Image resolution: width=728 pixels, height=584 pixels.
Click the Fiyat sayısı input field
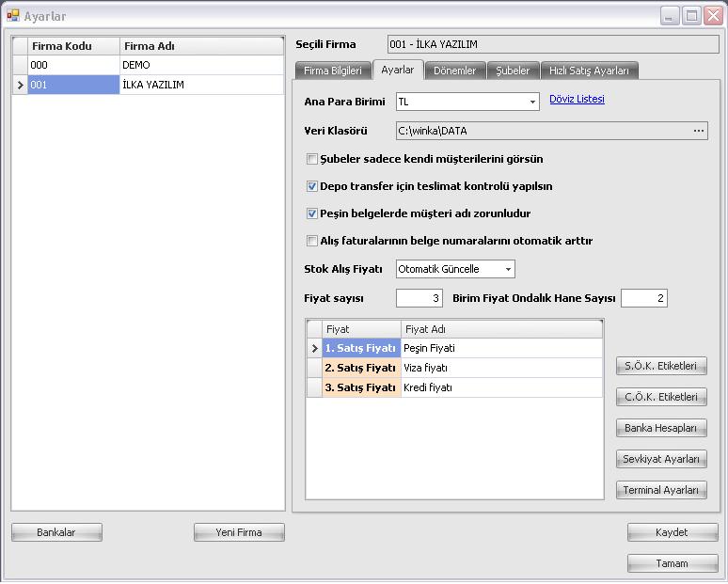coord(419,298)
